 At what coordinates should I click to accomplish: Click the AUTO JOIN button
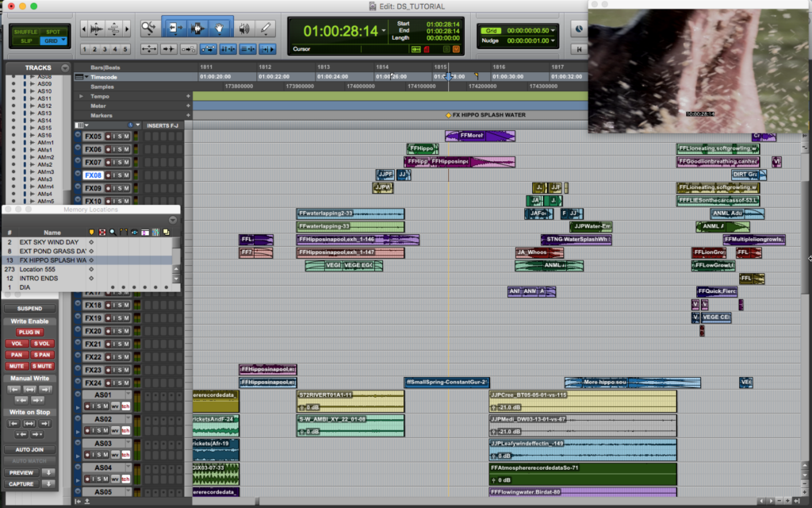[29, 449]
